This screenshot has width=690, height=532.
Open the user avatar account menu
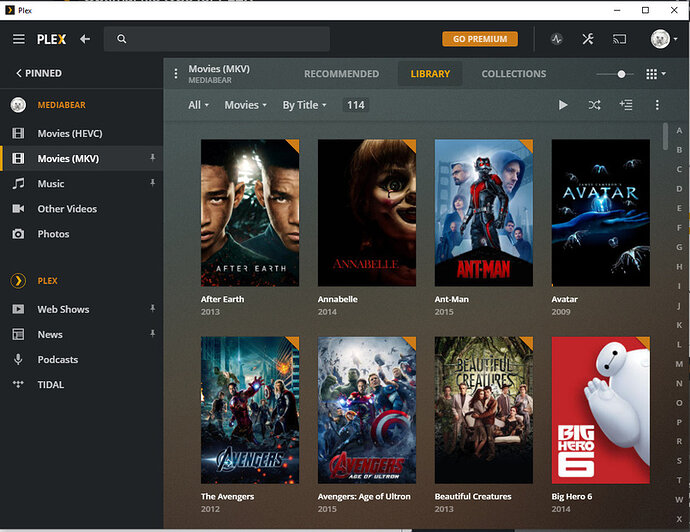pyautogui.click(x=664, y=39)
